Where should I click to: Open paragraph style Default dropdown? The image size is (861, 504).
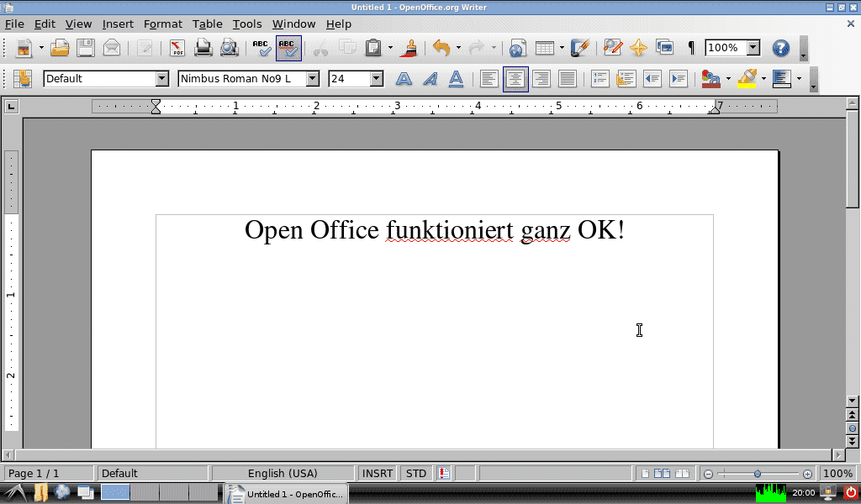(x=161, y=78)
